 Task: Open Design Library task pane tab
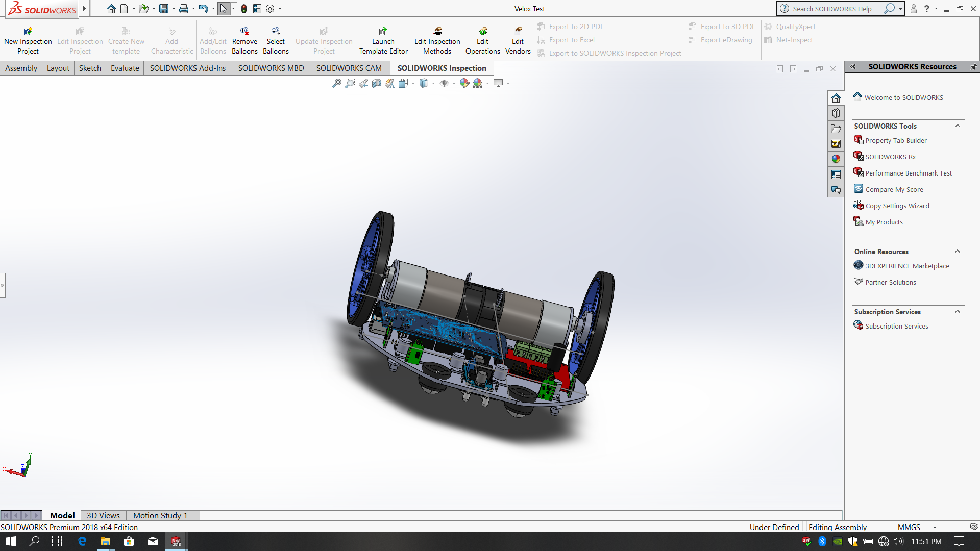pos(836,113)
